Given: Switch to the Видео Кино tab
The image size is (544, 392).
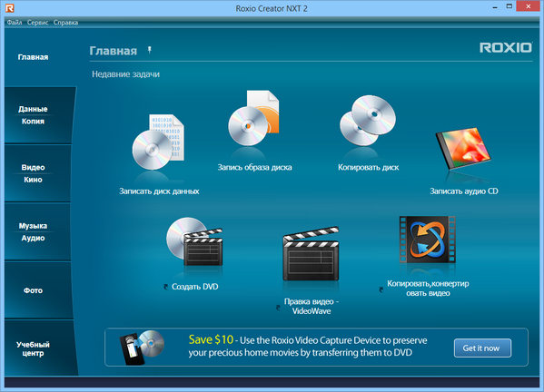Looking at the screenshot, I should [x=38, y=173].
